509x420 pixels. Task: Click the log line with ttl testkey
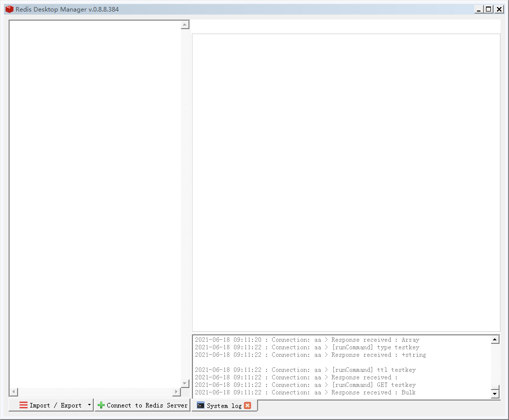305,370
